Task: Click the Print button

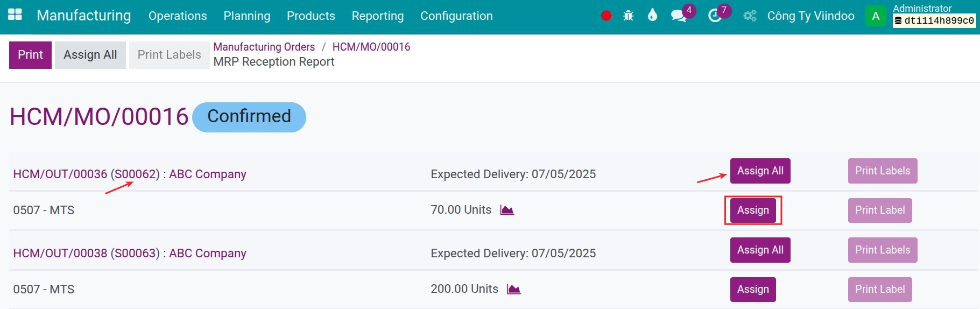Action: coord(30,55)
